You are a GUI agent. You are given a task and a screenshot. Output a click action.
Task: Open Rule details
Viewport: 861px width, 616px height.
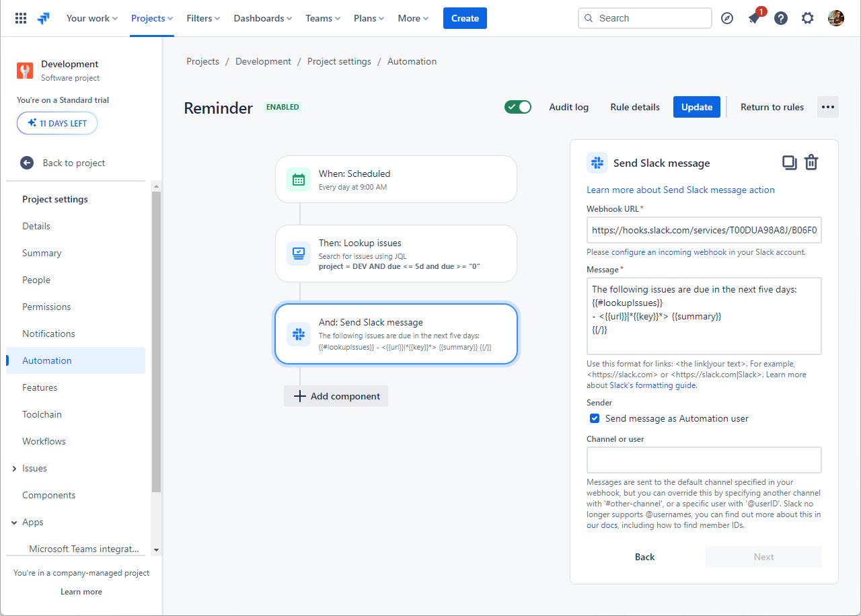(x=634, y=106)
